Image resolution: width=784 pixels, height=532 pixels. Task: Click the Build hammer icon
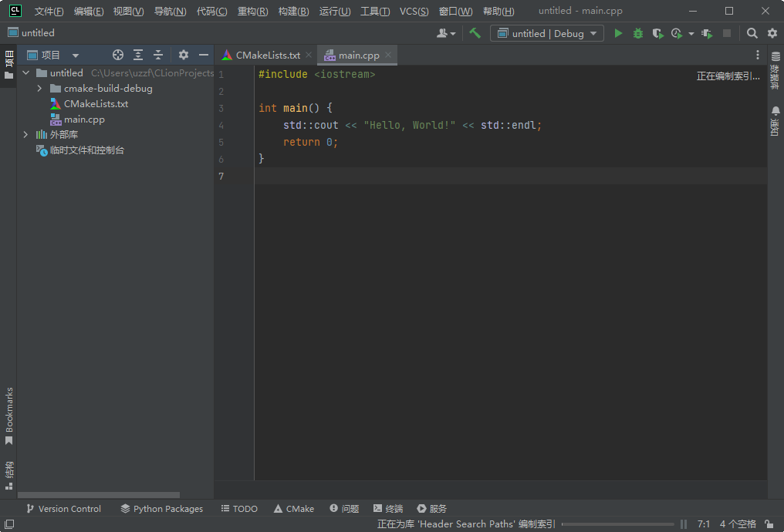point(475,33)
